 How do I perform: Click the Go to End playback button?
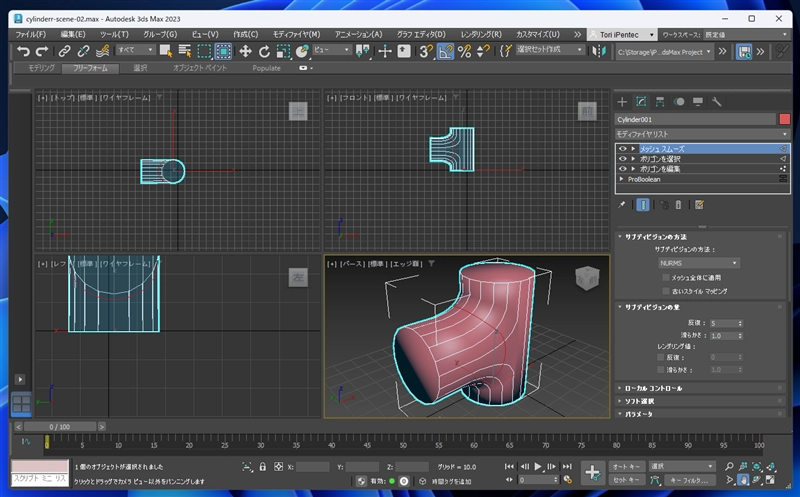click(567, 466)
